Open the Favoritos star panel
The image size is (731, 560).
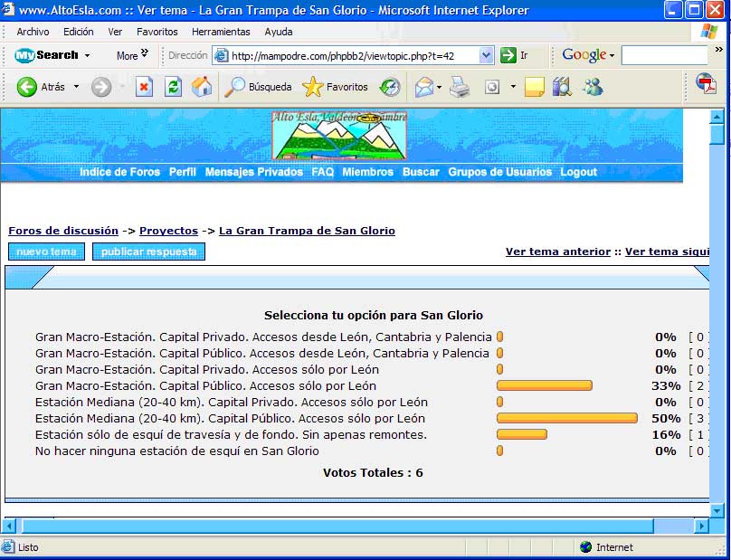pyautogui.click(x=336, y=87)
